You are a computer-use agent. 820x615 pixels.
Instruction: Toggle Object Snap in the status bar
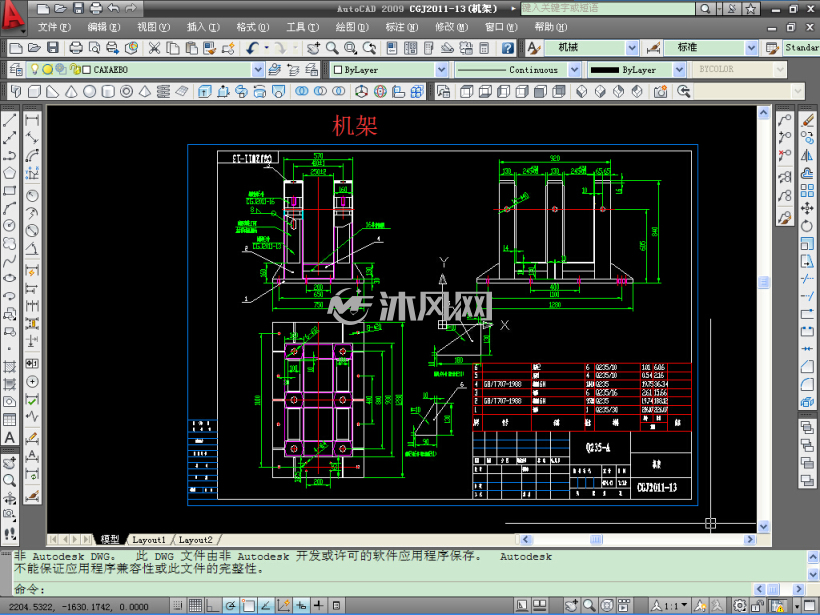click(x=248, y=606)
